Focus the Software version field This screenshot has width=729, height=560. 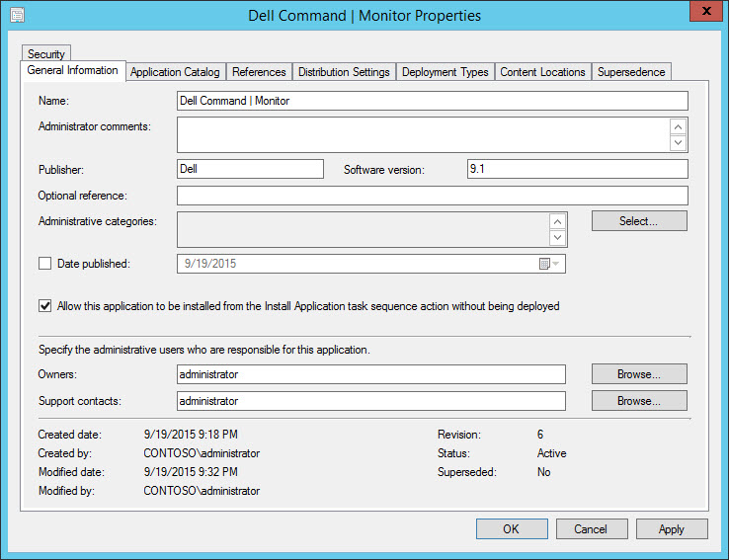pyautogui.click(x=577, y=169)
